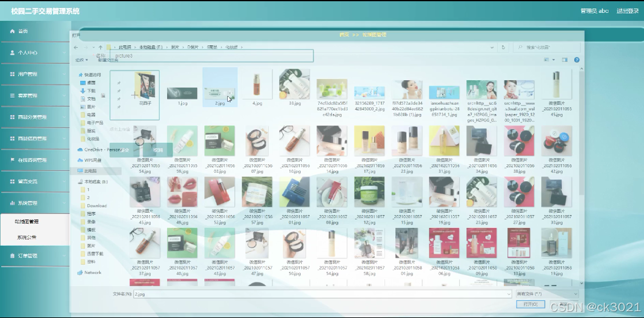Expand the 个人中心 sidebar menu

point(35,53)
